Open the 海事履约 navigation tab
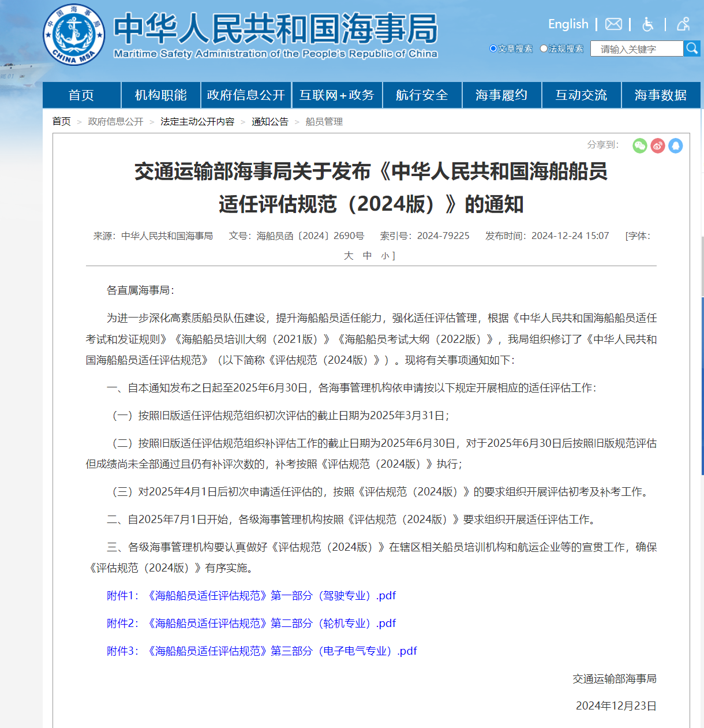704x728 pixels. [502, 95]
